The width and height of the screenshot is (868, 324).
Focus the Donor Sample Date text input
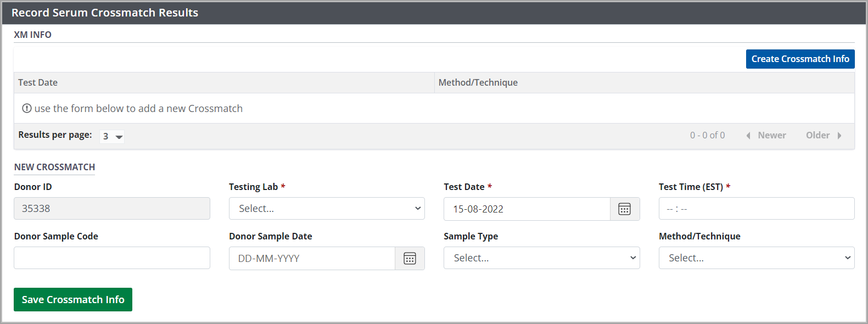[311, 259]
